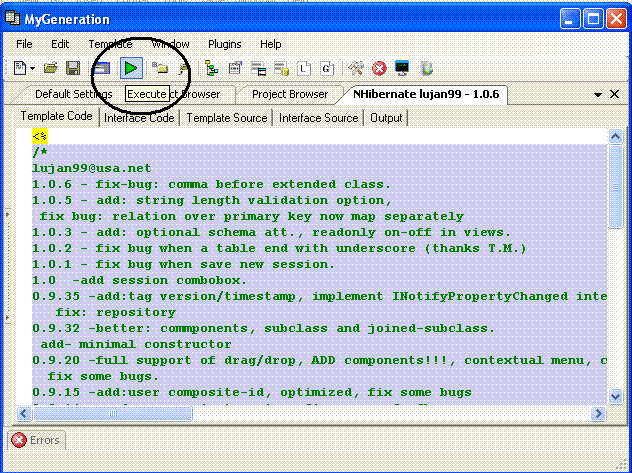Screen dimensions: 632x473
Task: Click the horizontal scrollbar left arrow
Action: (24, 414)
